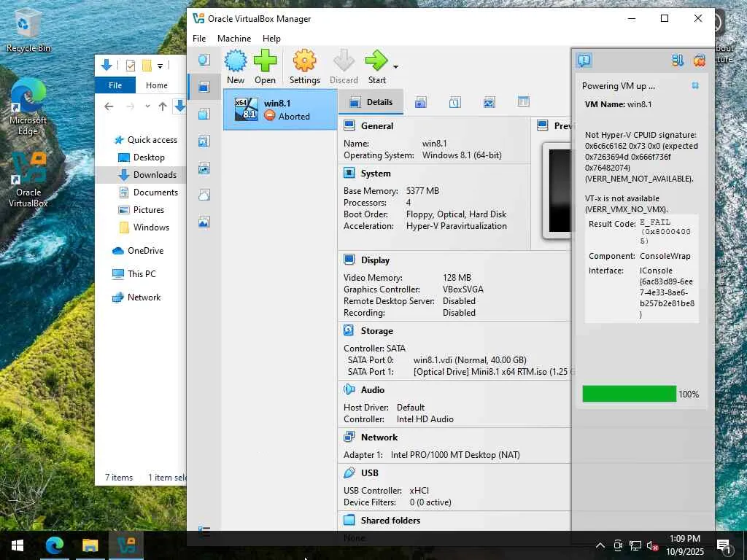Open the Machine menu
747x560 pixels.
click(234, 39)
